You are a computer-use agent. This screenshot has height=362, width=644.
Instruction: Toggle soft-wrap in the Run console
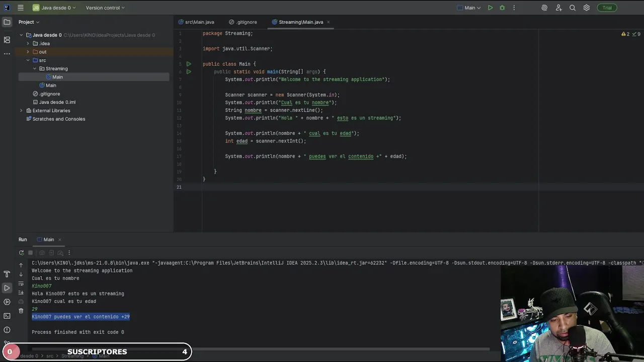(x=21, y=284)
